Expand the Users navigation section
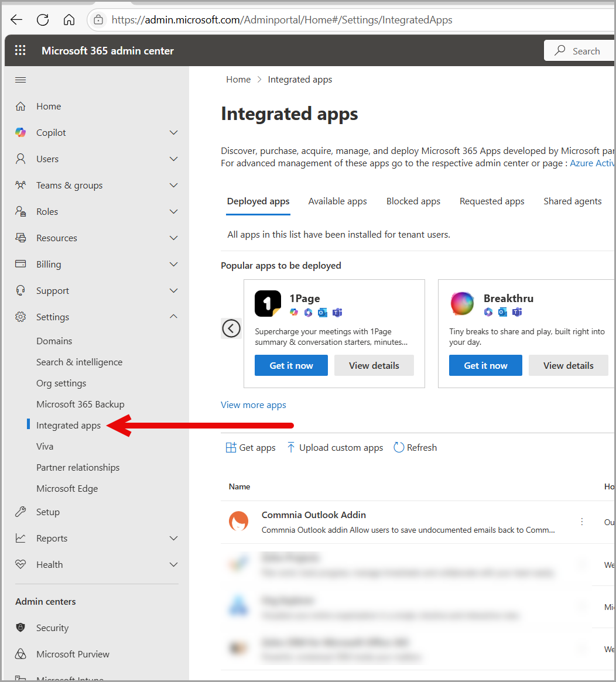 pyautogui.click(x=173, y=159)
